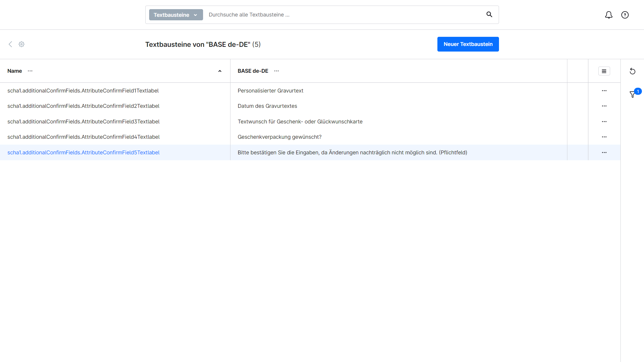Click the Textbausteine von "BASE de-DE" title

pos(203,44)
